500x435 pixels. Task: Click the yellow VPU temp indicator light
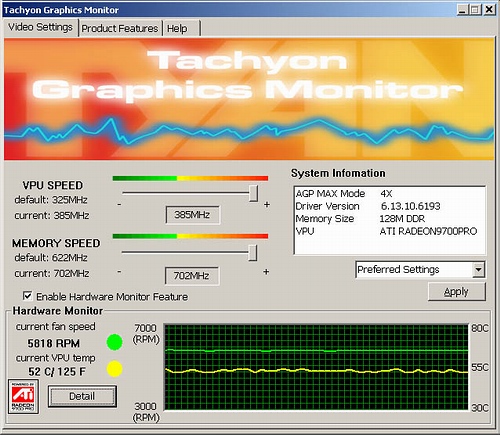(114, 369)
